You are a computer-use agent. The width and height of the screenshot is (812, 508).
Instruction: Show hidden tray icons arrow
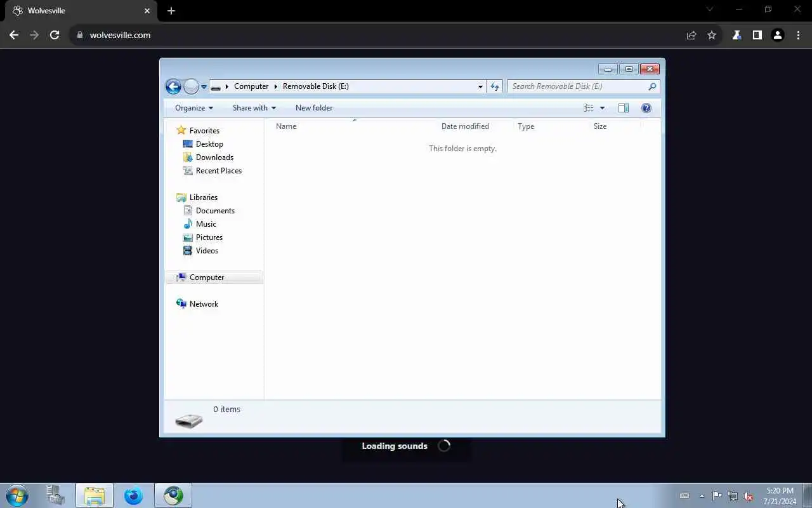coord(702,496)
